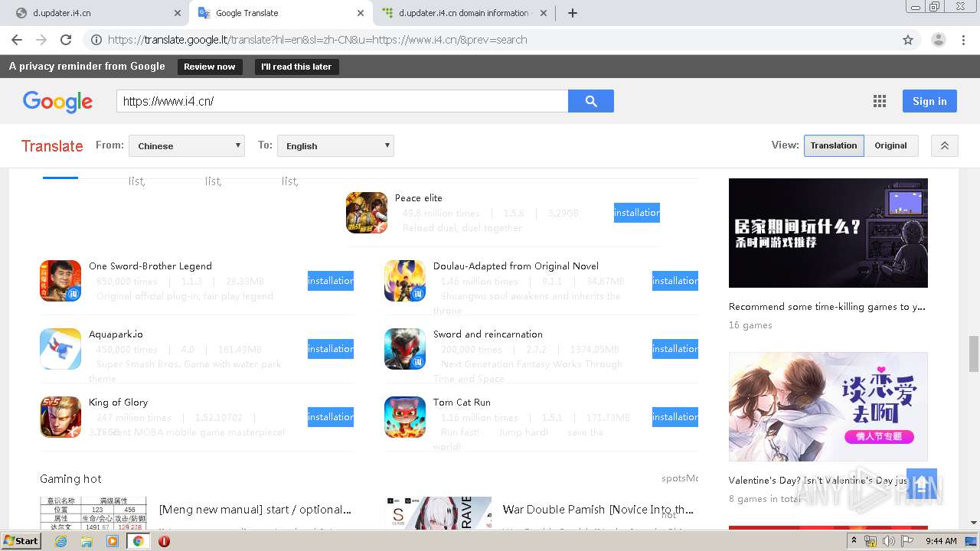
Task: Open a new browser tab
Action: pos(572,13)
